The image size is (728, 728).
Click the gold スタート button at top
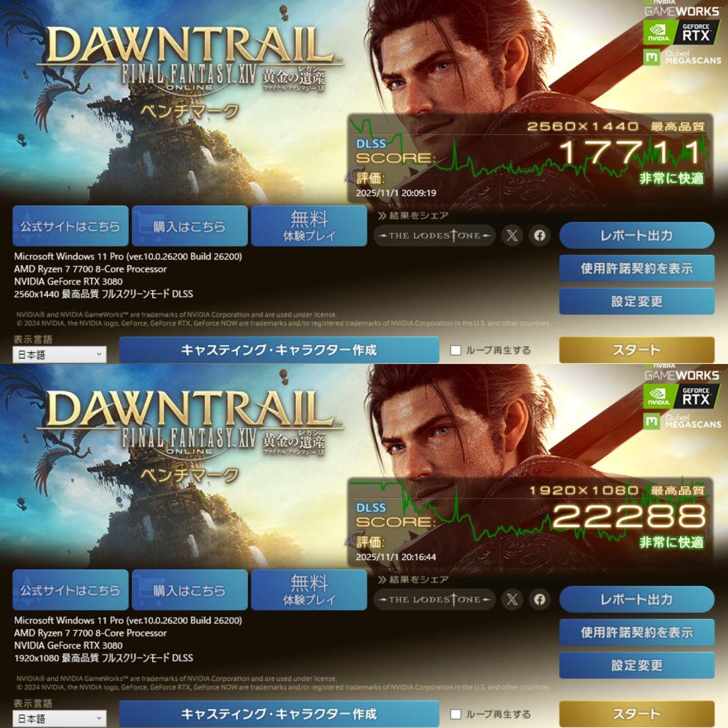pyautogui.click(x=636, y=350)
